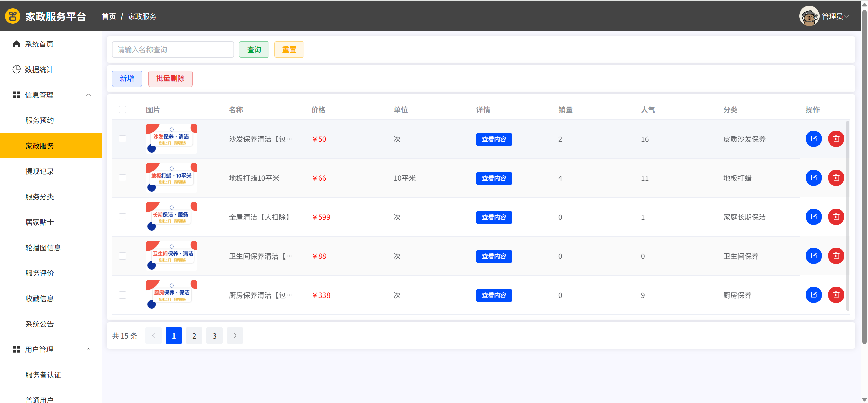Check the 地板打蜡10平米 row checkbox
This screenshot has height=403, width=868.
pyautogui.click(x=122, y=178)
